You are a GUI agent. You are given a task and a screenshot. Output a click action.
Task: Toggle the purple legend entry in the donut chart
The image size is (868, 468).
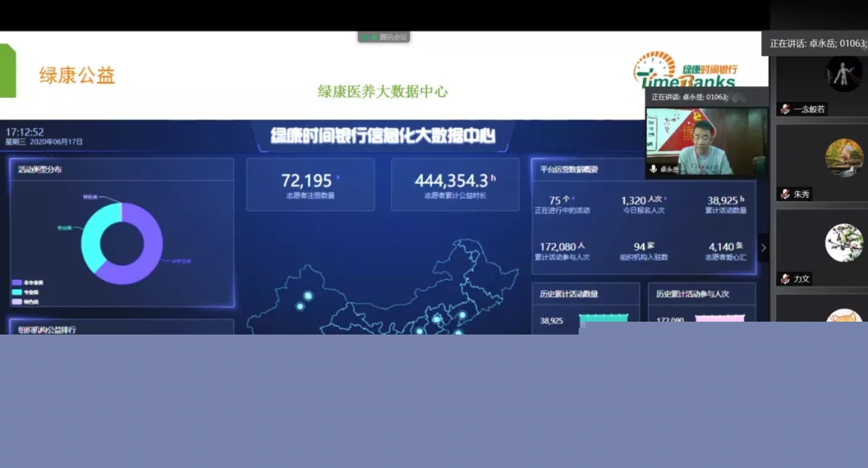coord(17,283)
